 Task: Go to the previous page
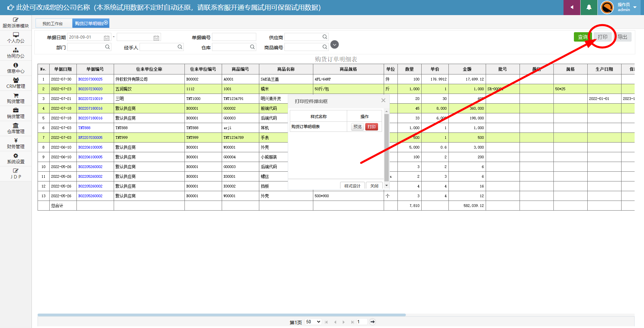(x=335, y=322)
